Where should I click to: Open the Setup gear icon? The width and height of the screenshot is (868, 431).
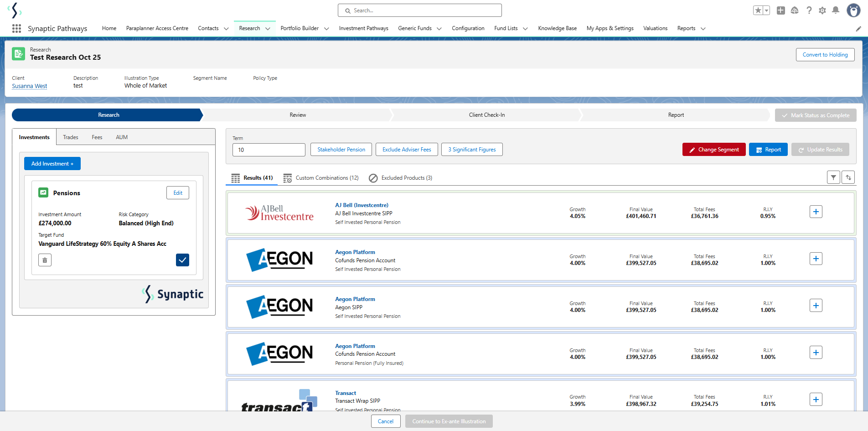pos(822,10)
